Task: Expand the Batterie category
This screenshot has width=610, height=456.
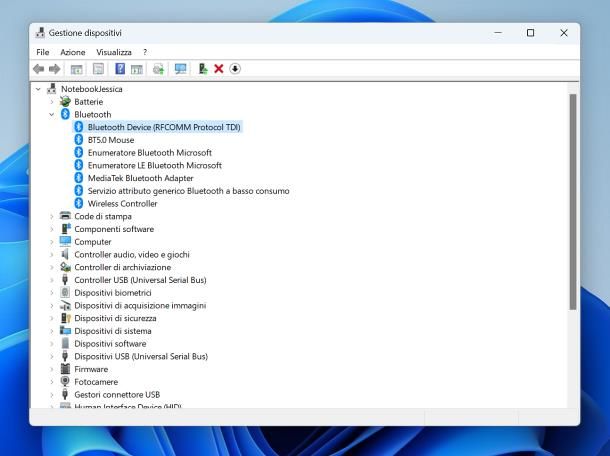Action: click(52, 102)
